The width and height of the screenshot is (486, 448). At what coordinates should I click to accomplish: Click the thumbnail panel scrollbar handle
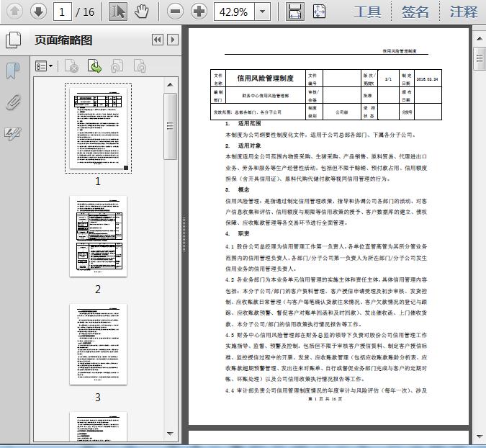[x=170, y=126]
